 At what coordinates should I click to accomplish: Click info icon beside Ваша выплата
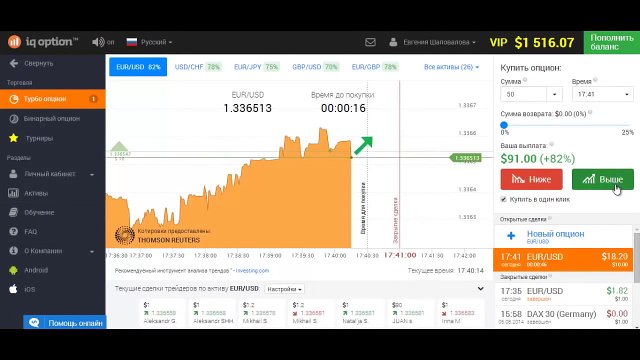pyautogui.click(x=551, y=144)
